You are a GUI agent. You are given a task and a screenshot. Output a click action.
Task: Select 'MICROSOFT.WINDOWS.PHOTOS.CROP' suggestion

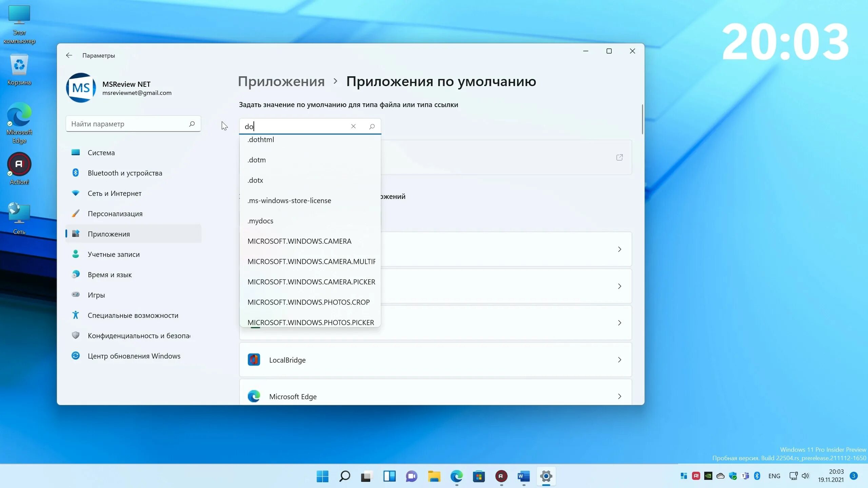[x=310, y=302]
